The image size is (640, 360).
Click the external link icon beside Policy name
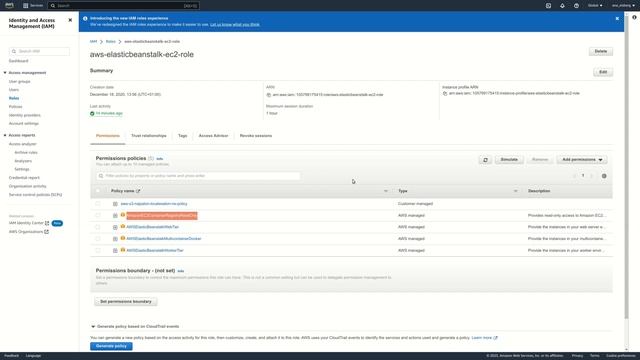tap(138, 191)
